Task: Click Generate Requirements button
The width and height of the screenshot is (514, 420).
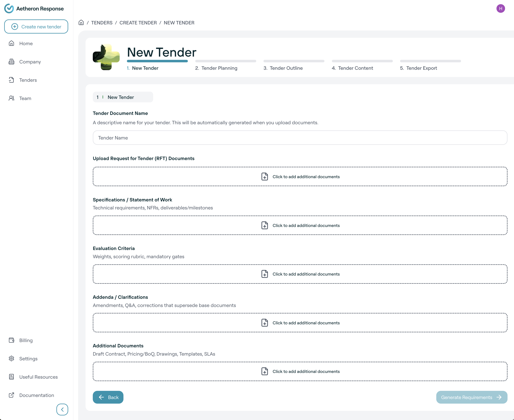Action: [472, 397]
